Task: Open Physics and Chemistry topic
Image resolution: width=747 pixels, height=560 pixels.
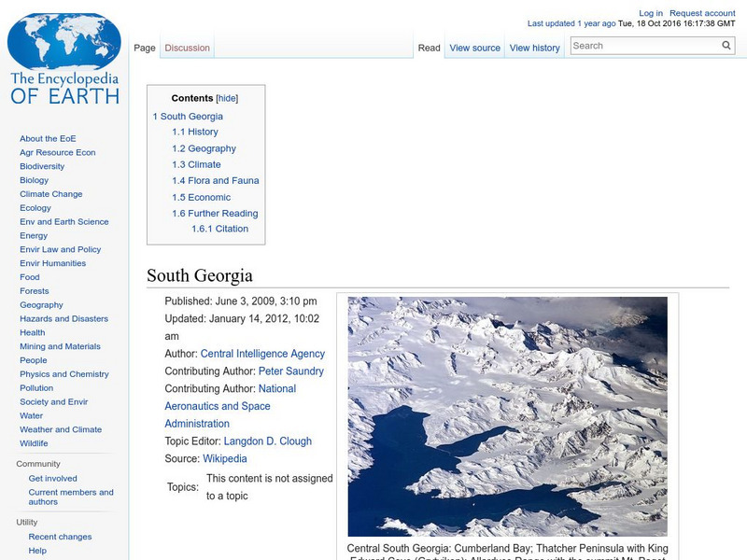Action: pyautogui.click(x=63, y=374)
